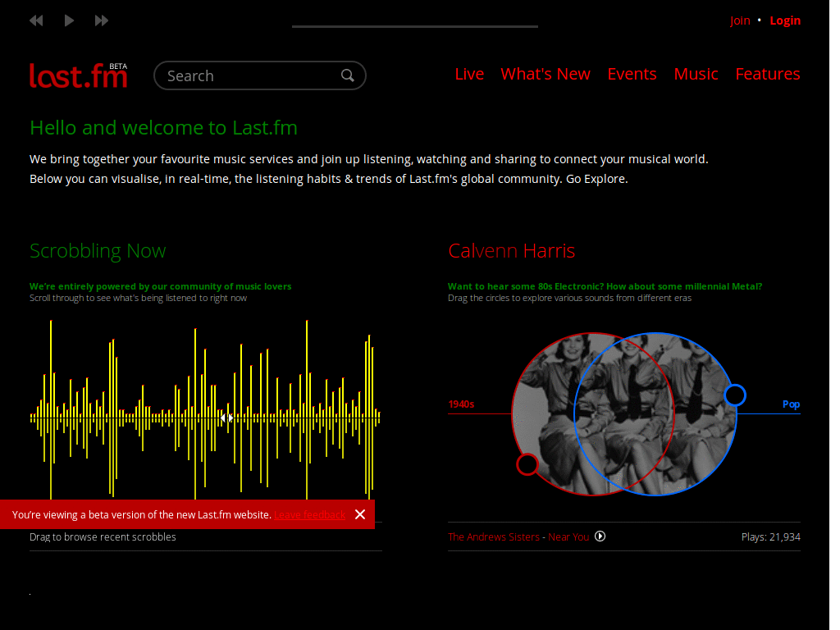840x630 pixels.
Task: Click the scrobble waveform center scroll handle
Action: [226, 418]
